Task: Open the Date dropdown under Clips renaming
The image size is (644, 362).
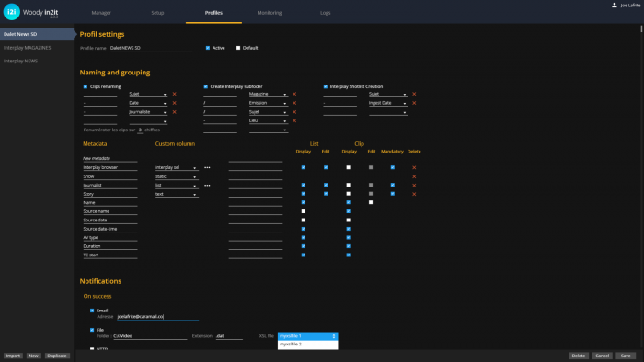Action: (x=148, y=103)
